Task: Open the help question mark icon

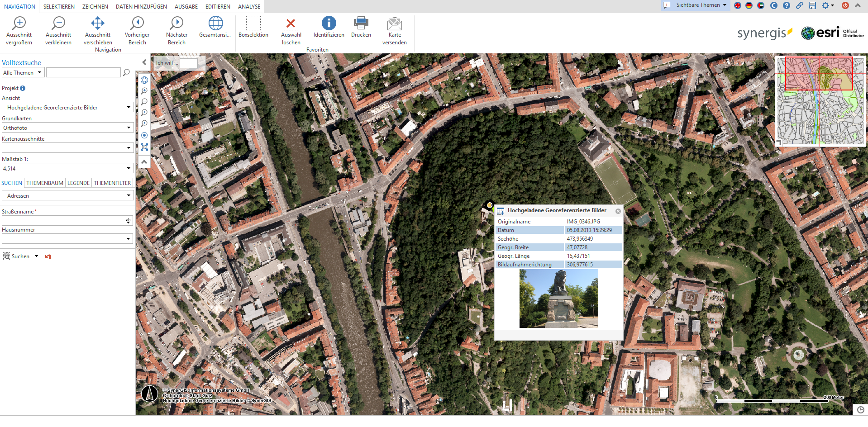Action: pyautogui.click(x=787, y=6)
